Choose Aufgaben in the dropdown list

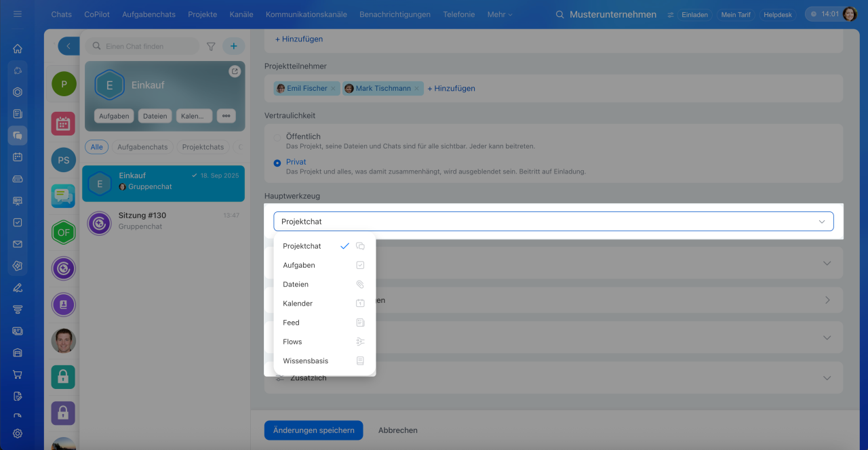[324, 265]
